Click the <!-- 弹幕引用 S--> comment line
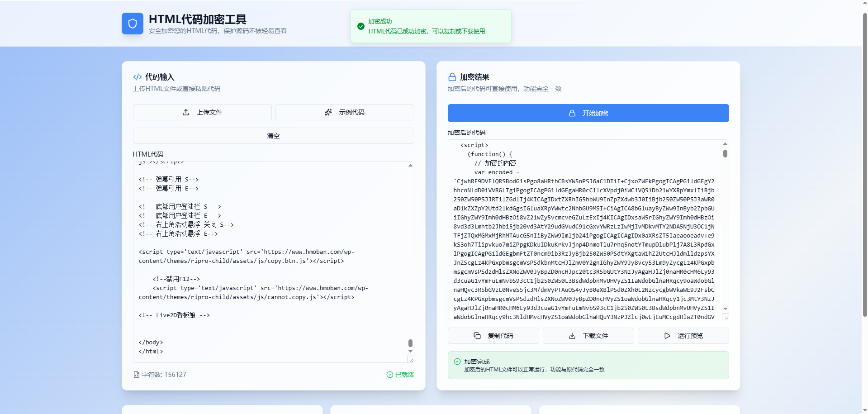The height and width of the screenshot is (414, 868). pyautogui.click(x=169, y=180)
